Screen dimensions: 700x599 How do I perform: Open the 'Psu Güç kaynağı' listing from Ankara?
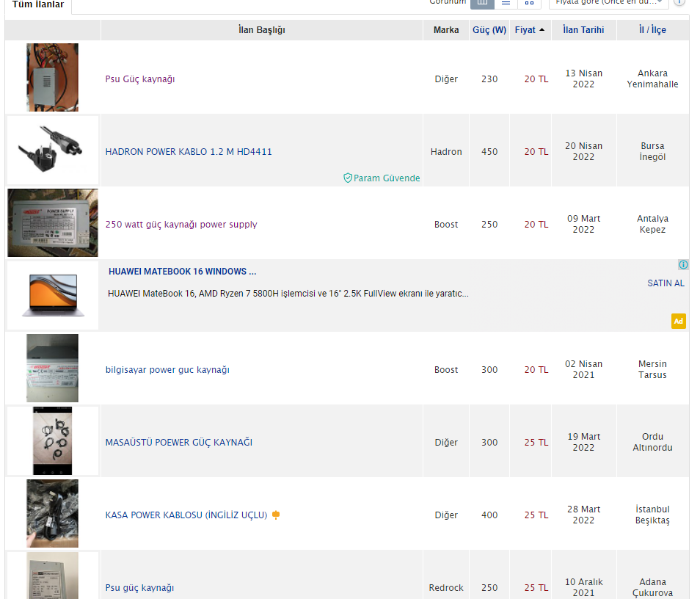click(x=139, y=79)
